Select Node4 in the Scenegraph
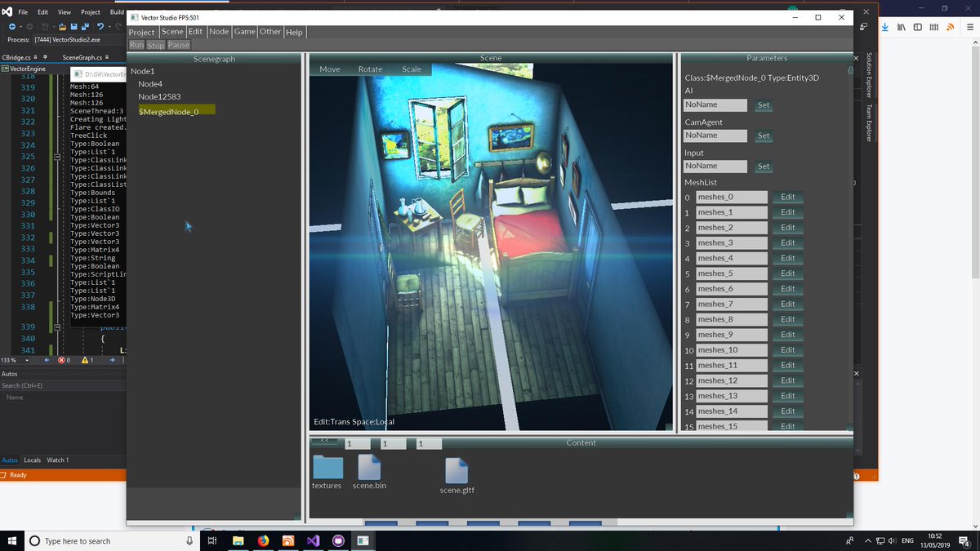Screen dimensions: 980x551 click(150, 84)
